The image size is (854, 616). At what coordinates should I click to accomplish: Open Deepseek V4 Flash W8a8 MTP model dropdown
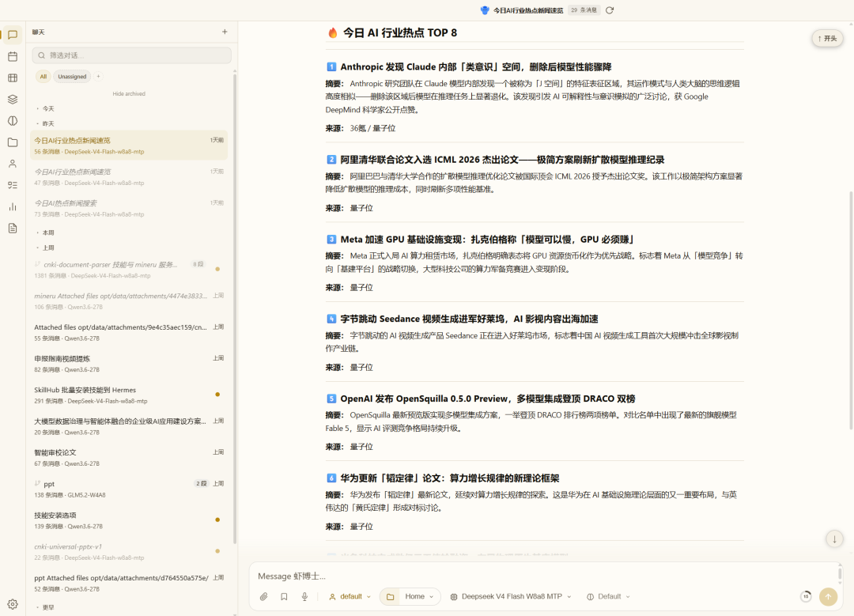coord(511,596)
